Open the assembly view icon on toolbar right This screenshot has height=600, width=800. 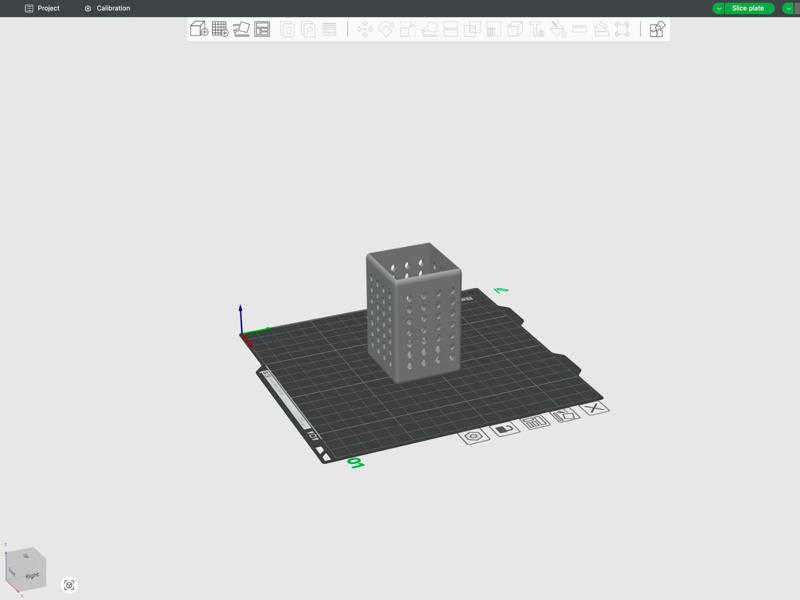coord(655,31)
